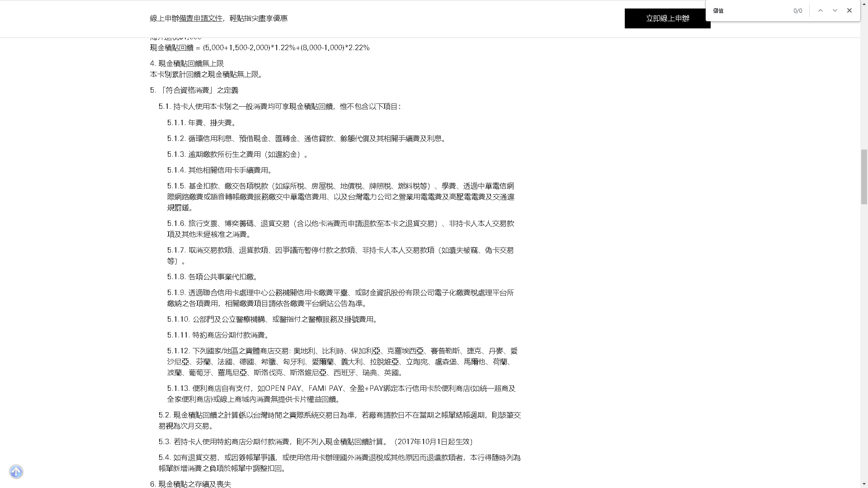868x488 pixels.
Task: Open the 備齊申請文件 link
Action: [201, 19]
